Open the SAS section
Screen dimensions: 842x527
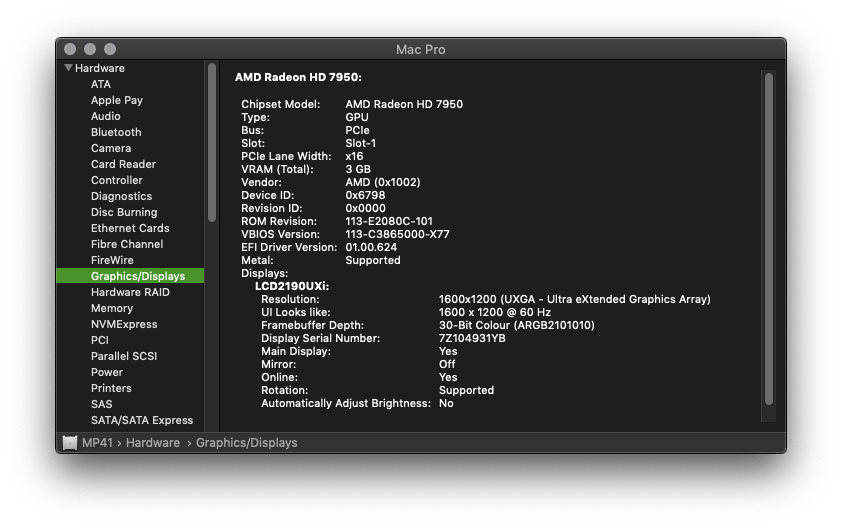pyautogui.click(x=101, y=404)
